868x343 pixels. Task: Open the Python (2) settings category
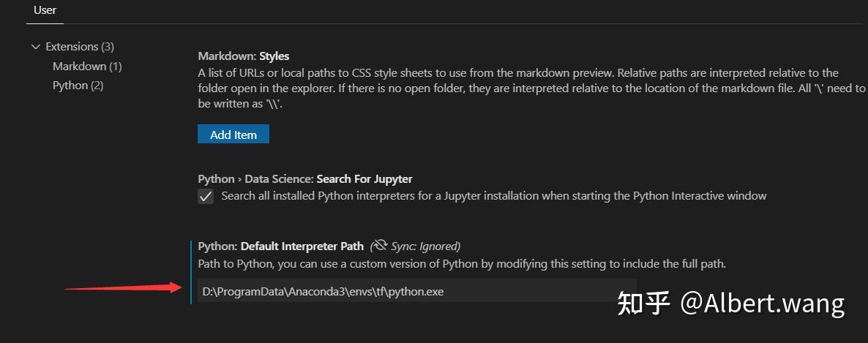click(x=78, y=86)
